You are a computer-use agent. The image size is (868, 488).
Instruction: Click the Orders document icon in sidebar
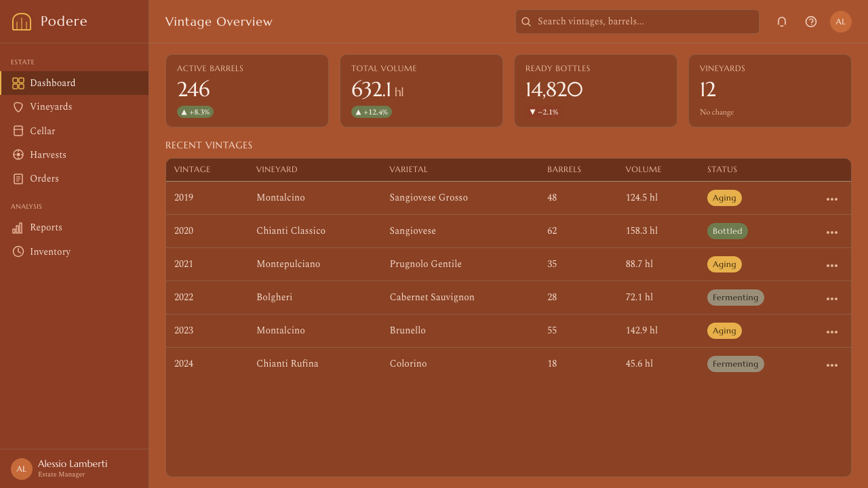tap(18, 179)
